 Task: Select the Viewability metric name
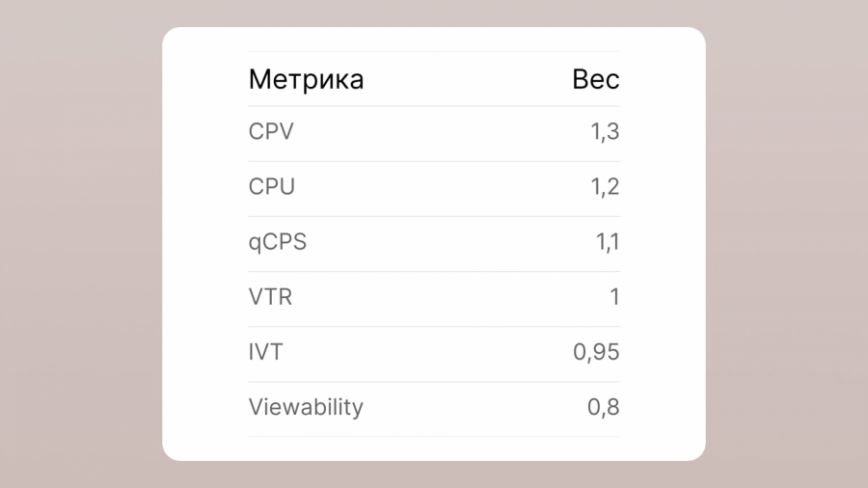point(306,407)
